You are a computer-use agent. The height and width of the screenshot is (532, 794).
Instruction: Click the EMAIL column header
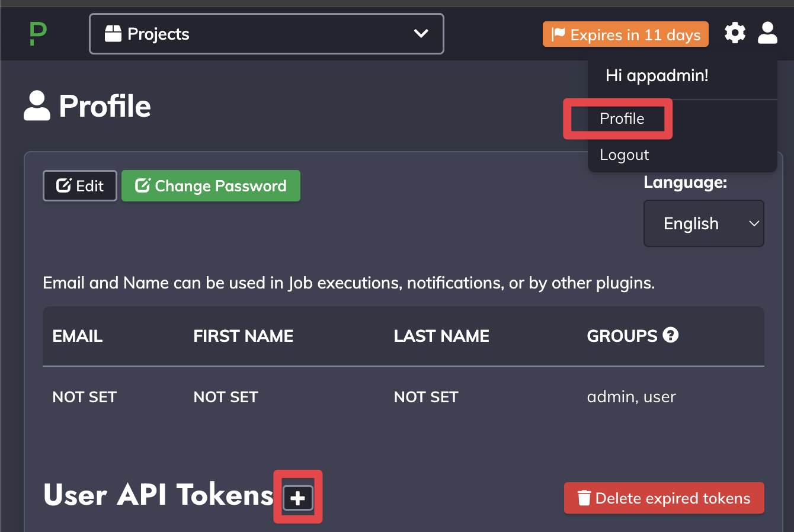point(78,336)
